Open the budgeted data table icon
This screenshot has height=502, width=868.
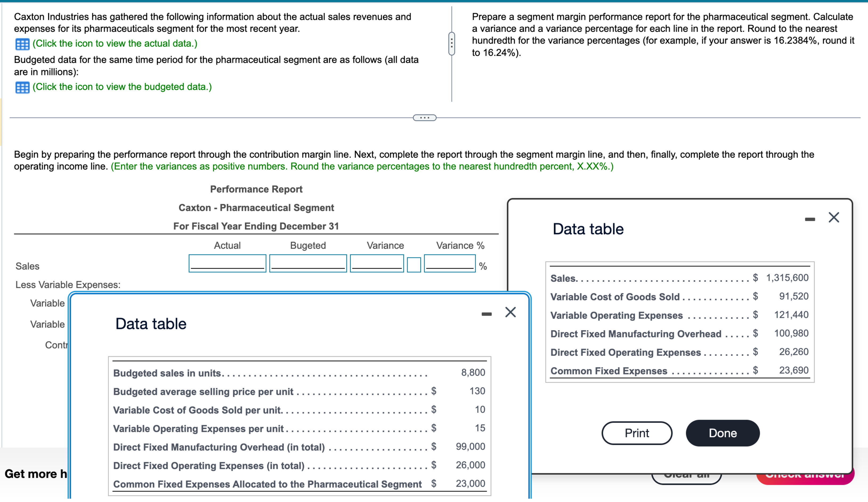[22, 87]
